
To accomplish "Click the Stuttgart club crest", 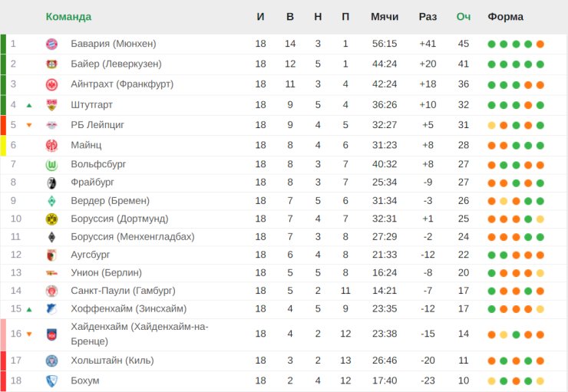I will pyautogui.click(x=51, y=105).
